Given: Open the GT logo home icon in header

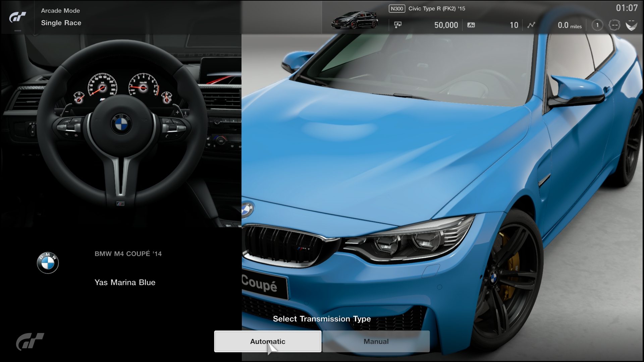Looking at the screenshot, I should 17,17.
